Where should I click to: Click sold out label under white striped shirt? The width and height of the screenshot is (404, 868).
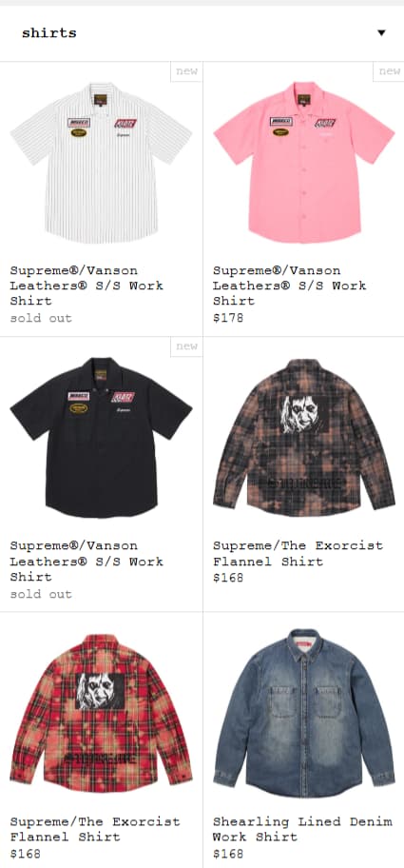pos(41,318)
